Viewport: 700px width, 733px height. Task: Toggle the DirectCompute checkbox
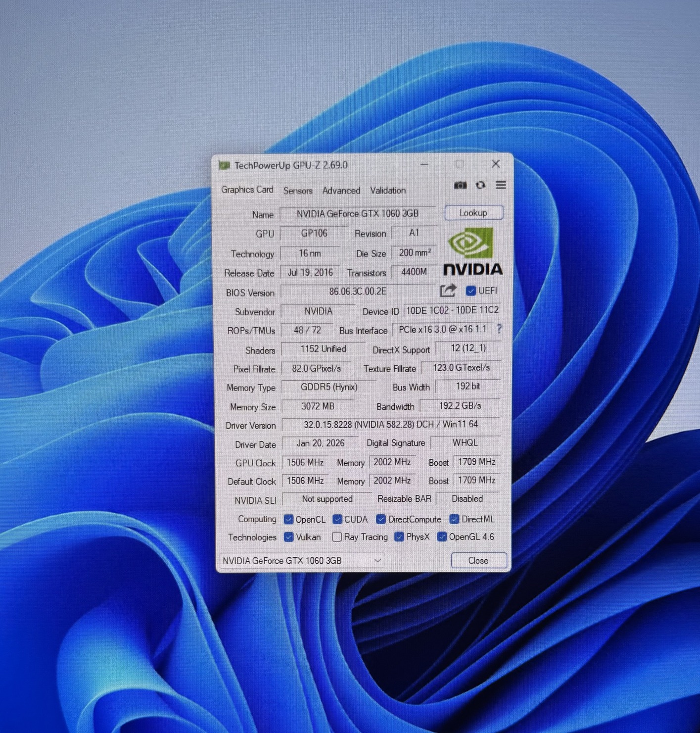point(381,519)
